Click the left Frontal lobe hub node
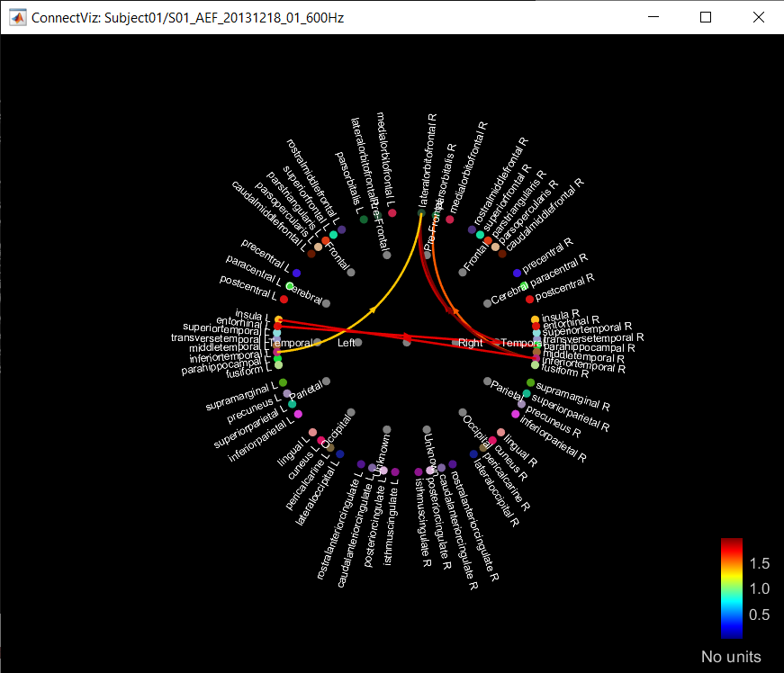 tap(351, 273)
